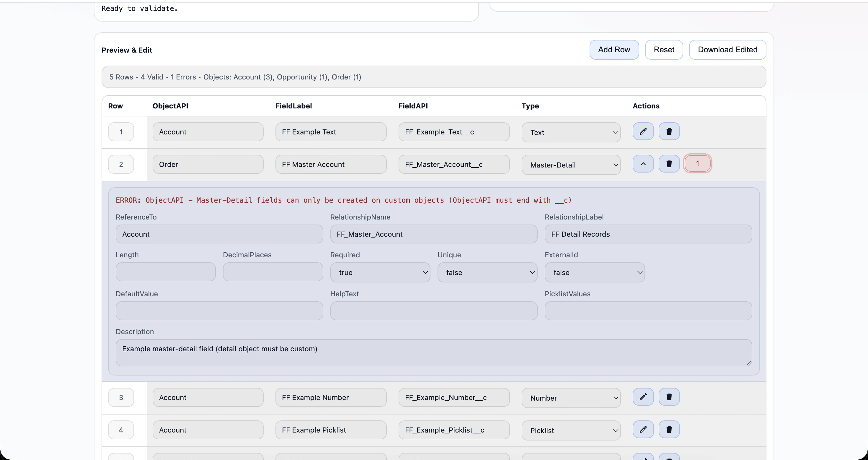Click the FF_Example_Text__c FieldAPI input
Screen dimensions: 868x460
(454, 132)
